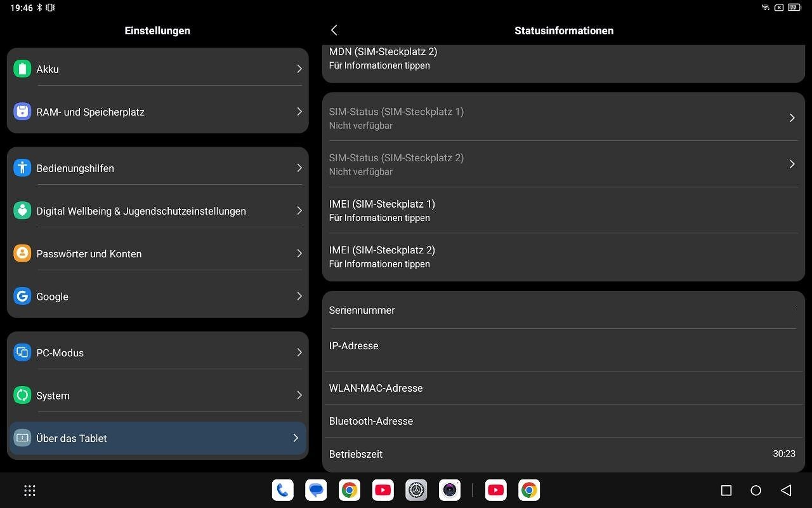
Task: Open the RAM- und Speicherplatz label
Action: [x=91, y=112]
